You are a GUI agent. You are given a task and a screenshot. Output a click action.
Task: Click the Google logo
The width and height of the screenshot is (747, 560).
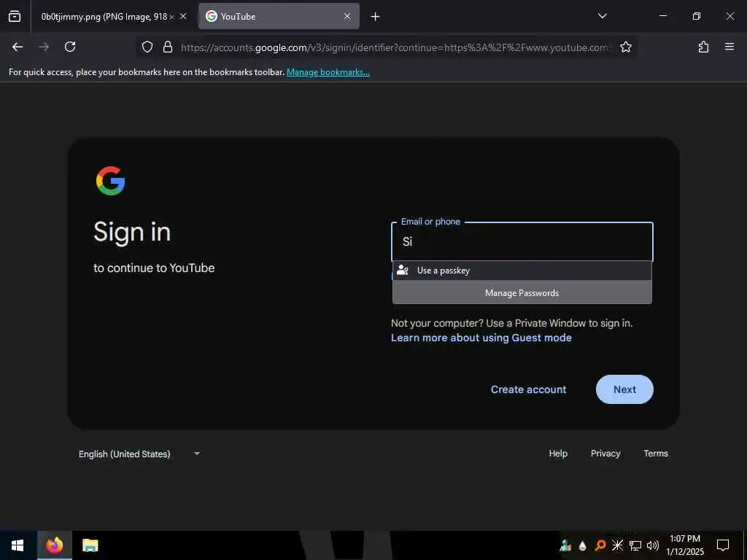click(111, 181)
